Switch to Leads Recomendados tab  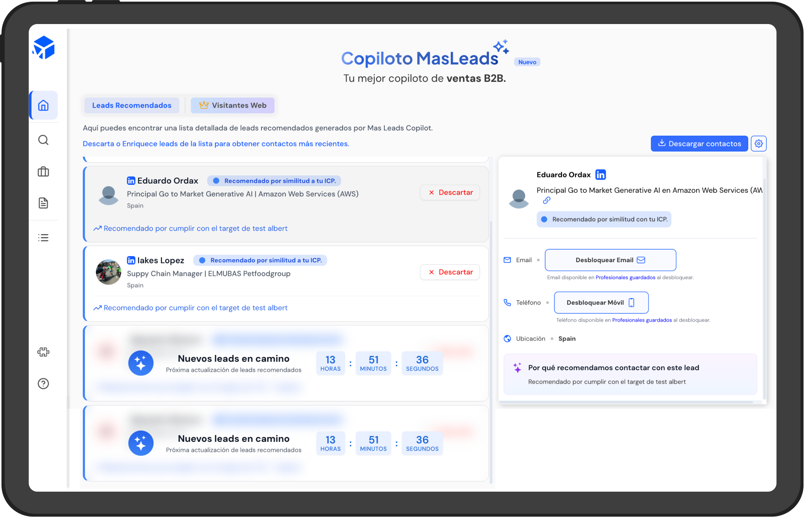(132, 105)
